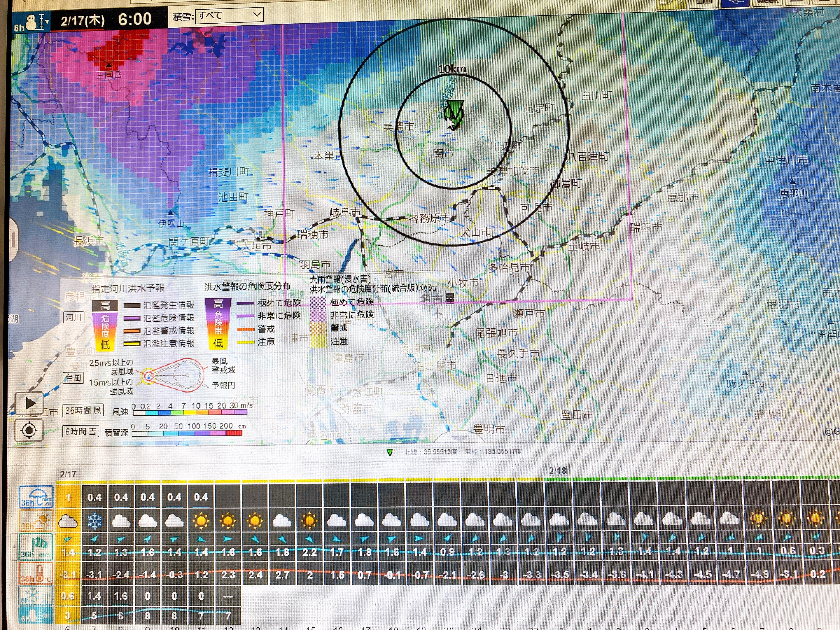Click the 暴風警戒域 typhoon legend label
Viewport: 840px width, 630px height.
[x=223, y=365]
